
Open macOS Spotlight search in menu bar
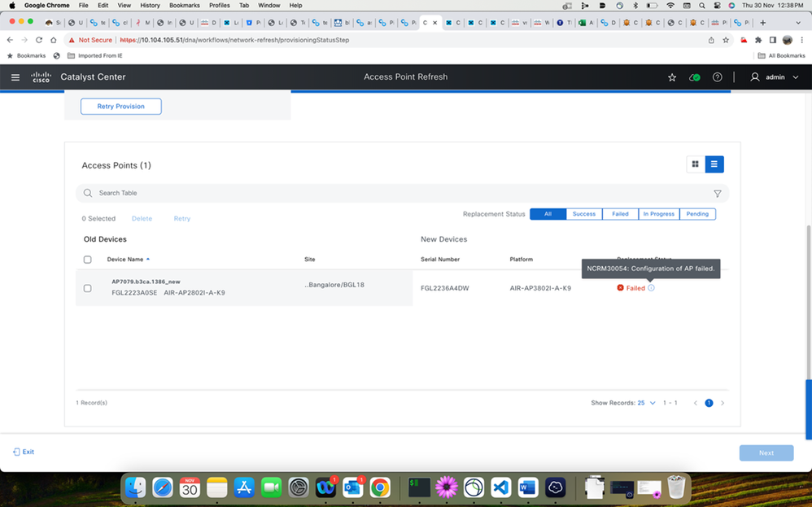(701, 5)
